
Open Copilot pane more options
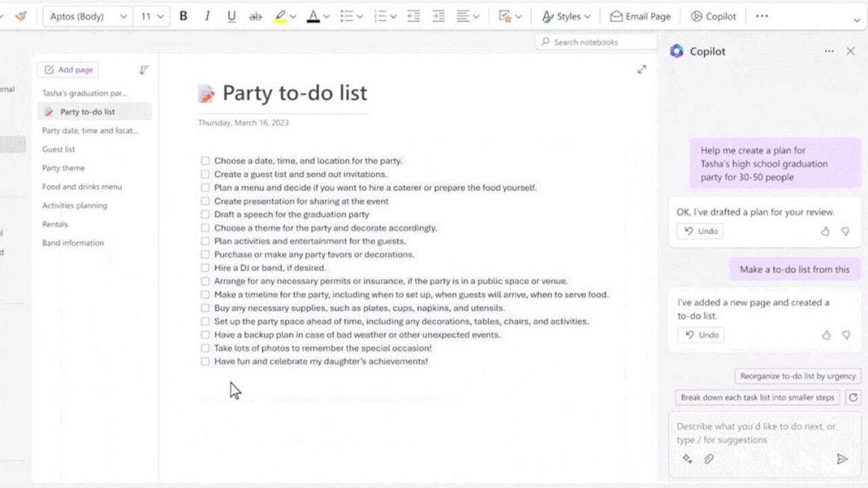click(x=829, y=52)
